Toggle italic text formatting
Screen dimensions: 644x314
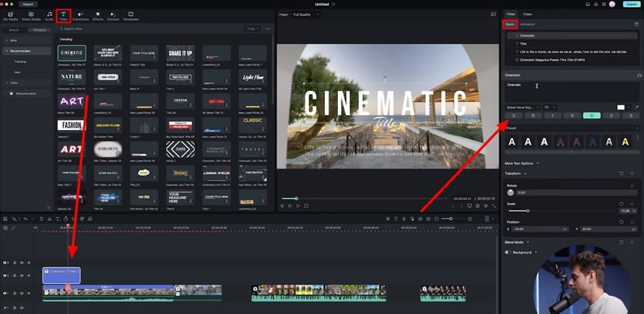553,116
